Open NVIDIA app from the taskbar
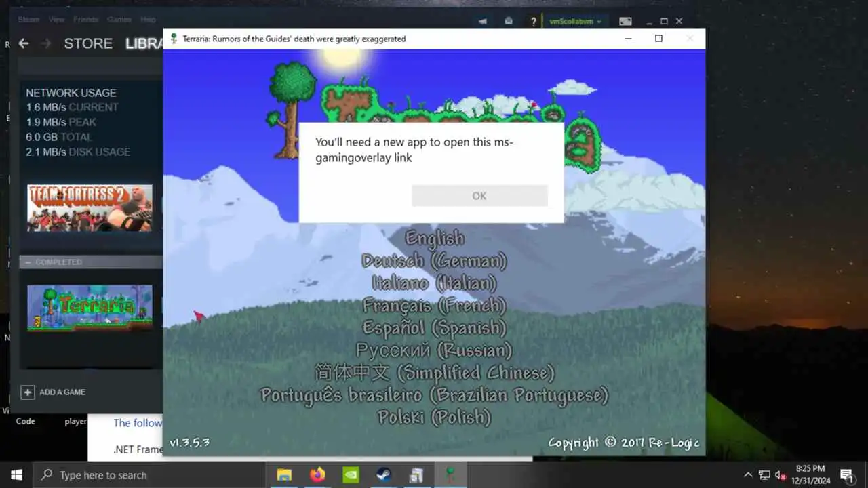 351,475
